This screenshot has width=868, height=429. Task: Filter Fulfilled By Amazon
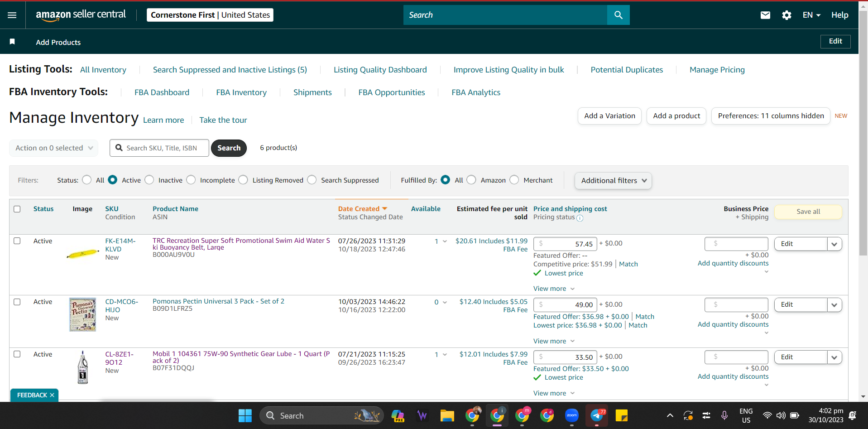click(x=471, y=180)
